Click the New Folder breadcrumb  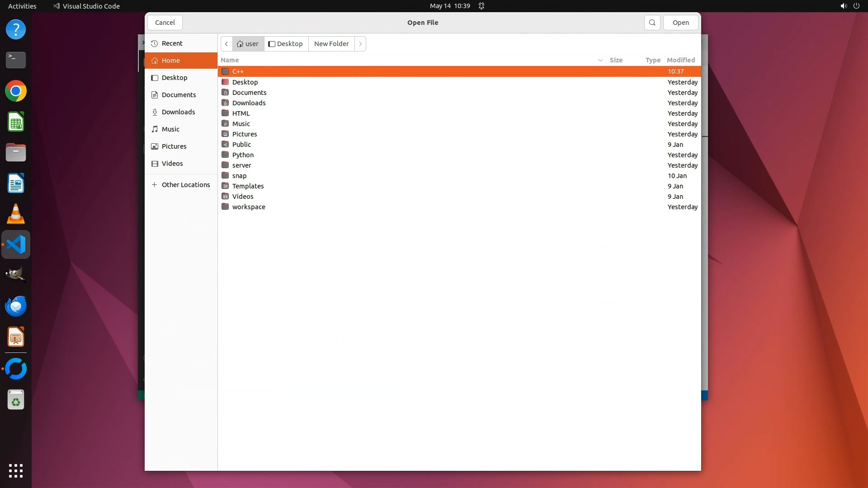pyautogui.click(x=331, y=44)
